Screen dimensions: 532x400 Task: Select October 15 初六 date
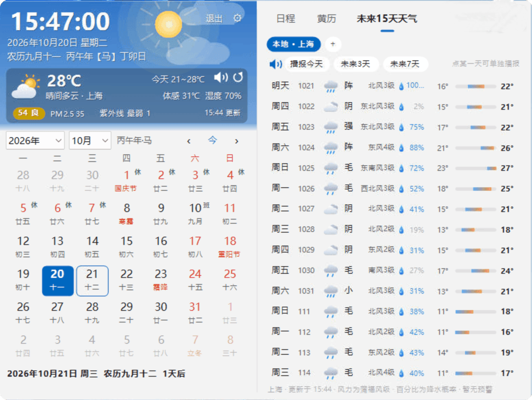(x=126, y=247)
